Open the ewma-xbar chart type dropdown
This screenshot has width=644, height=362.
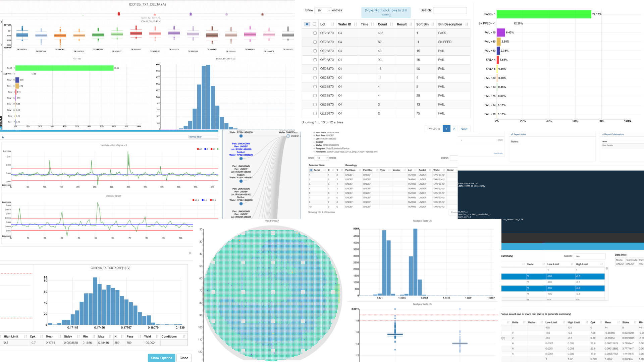point(204,137)
